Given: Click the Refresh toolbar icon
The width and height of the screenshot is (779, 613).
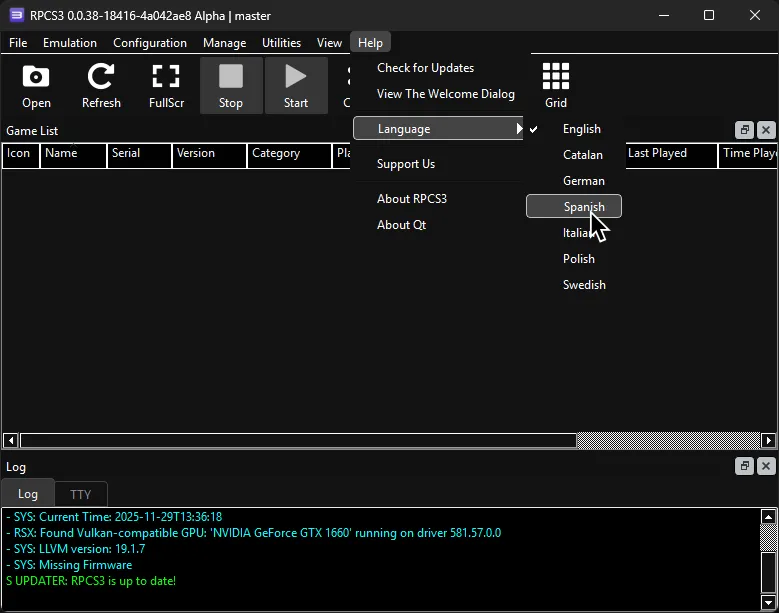Looking at the screenshot, I should [x=101, y=85].
